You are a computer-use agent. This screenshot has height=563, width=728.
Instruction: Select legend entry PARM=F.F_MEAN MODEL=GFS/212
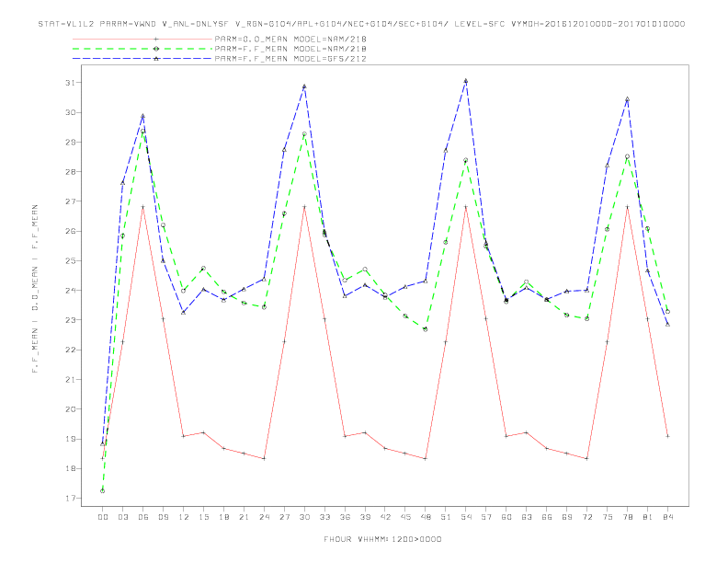[290, 59]
